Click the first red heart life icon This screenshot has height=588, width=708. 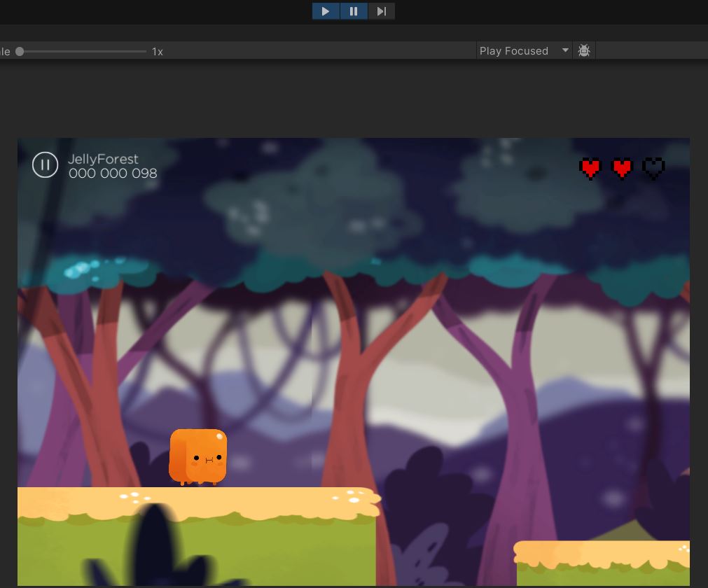tap(590, 168)
